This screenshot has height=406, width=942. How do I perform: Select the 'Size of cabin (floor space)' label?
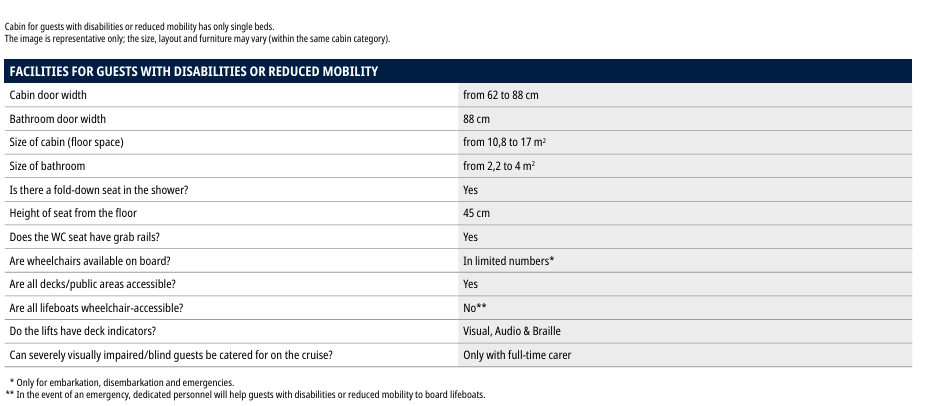pyautogui.click(x=66, y=142)
